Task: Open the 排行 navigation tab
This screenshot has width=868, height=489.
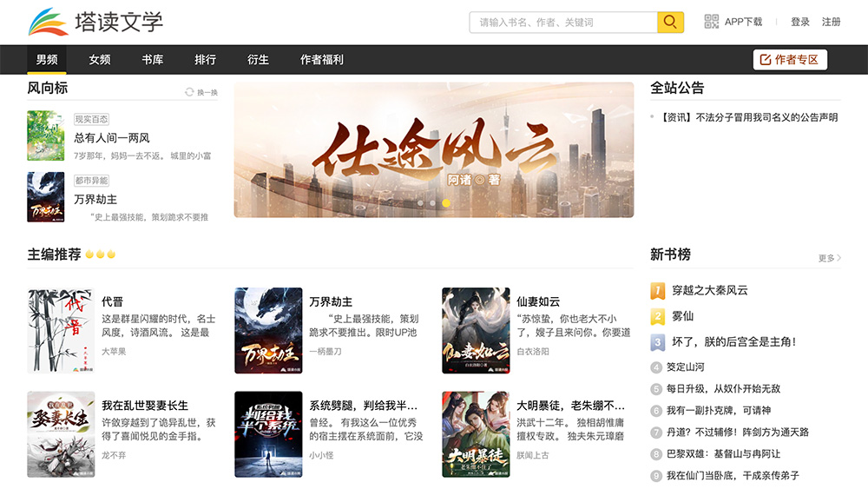Action: click(206, 60)
